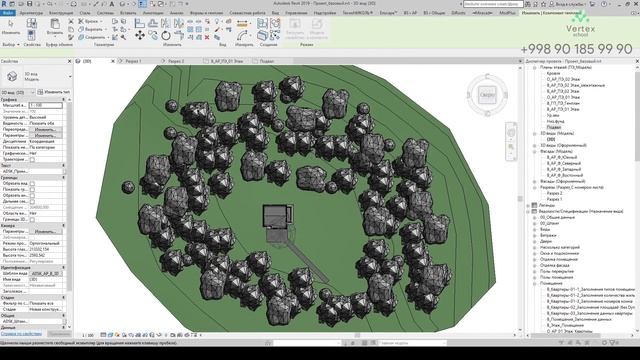Open the Справка по свойствам link
Screen dimensions: 640x360
click(21, 334)
